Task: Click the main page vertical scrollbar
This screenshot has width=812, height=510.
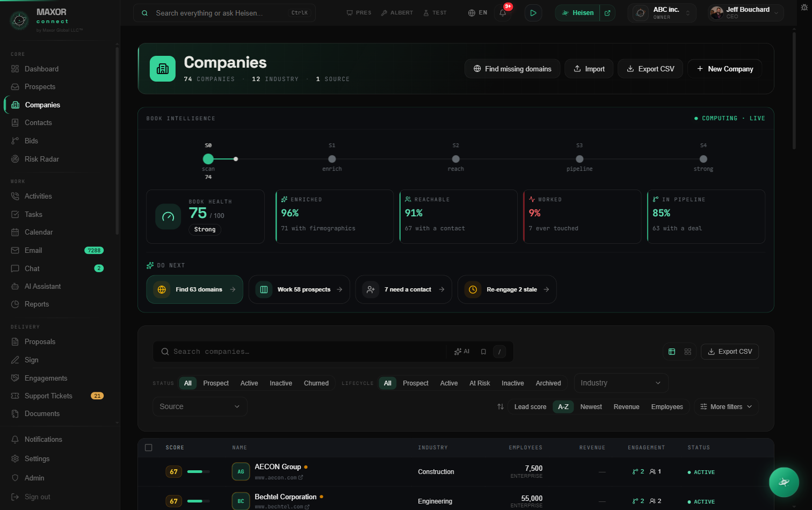Action: coord(794,91)
